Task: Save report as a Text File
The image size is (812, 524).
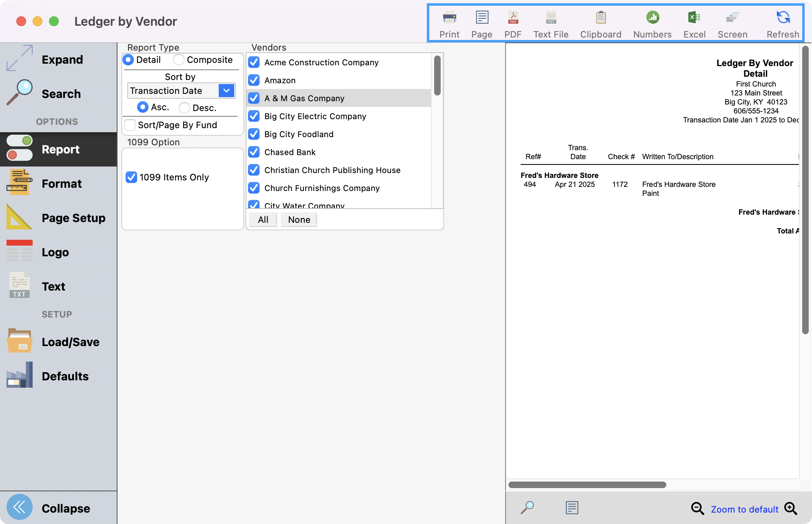Action: click(x=550, y=22)
